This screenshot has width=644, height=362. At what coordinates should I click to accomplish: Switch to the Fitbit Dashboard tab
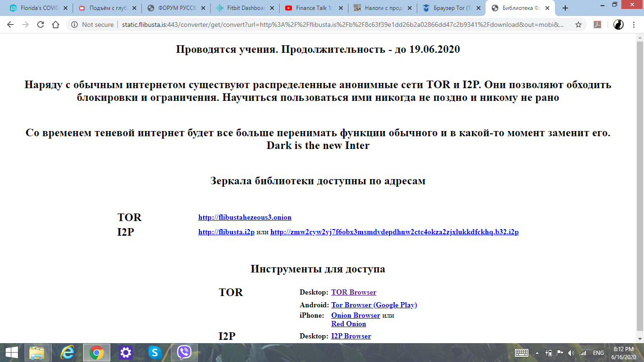pos(239,8)
